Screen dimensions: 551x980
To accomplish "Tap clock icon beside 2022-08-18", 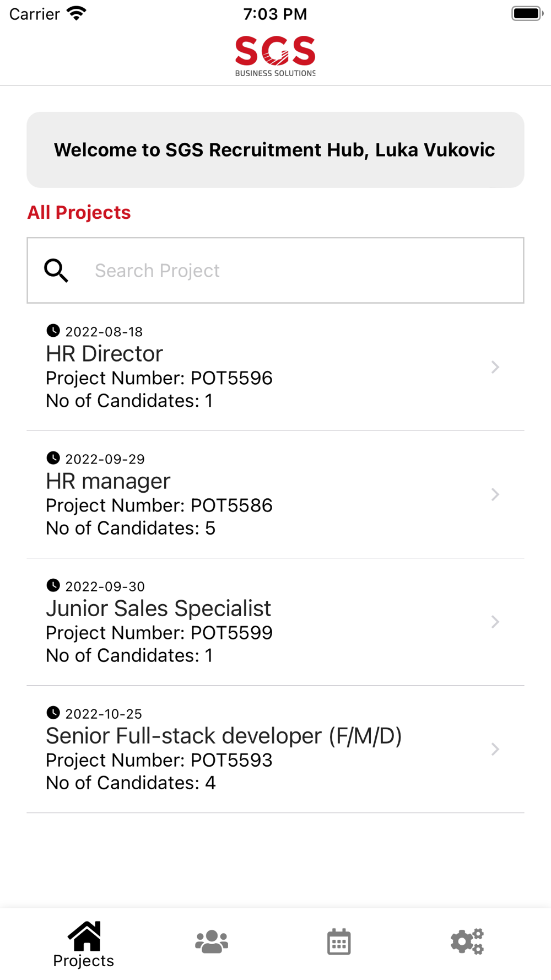I will point(53,331).
